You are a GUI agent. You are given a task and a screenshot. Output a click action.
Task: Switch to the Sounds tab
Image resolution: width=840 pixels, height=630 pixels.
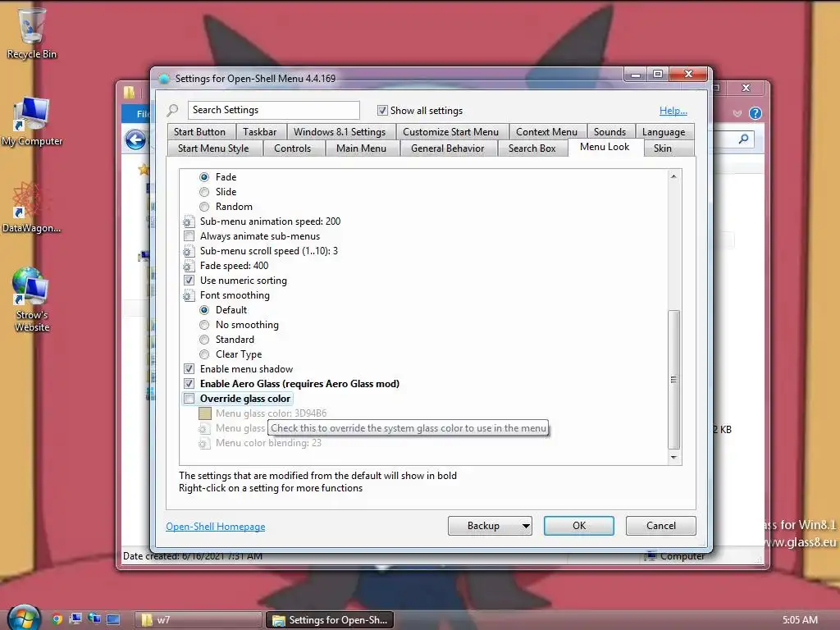point(609,132)
